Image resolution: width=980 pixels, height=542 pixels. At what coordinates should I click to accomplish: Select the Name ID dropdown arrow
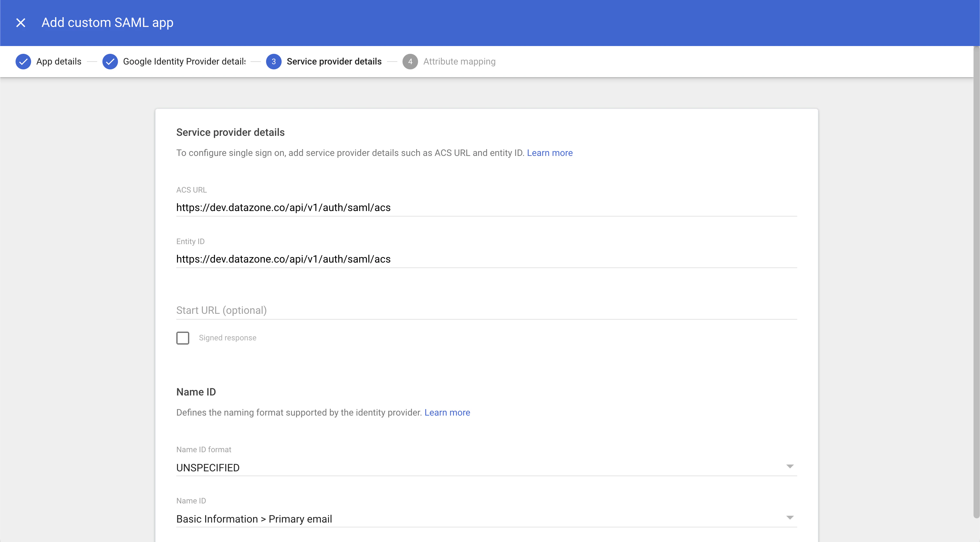tap(790, 517)
